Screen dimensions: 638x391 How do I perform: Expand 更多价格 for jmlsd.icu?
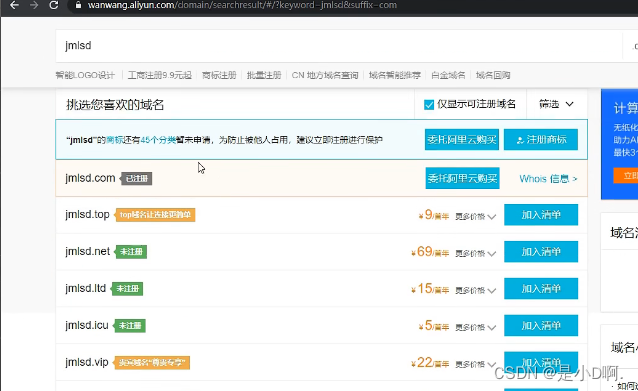(x=475, y=328)
